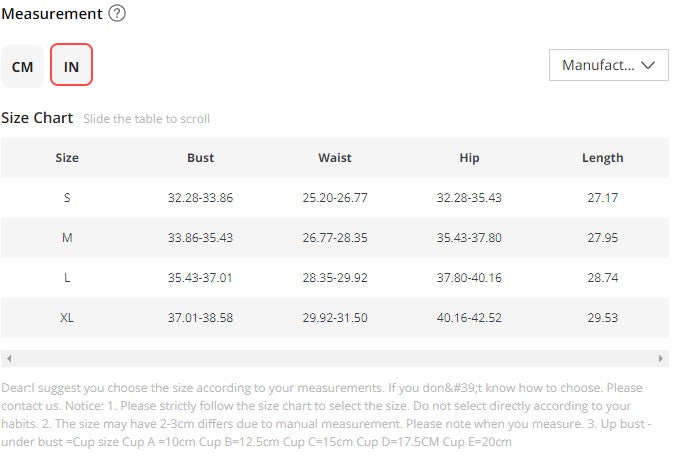Click the Waist column header
This screenshot has height=469, width=684.
pos(335,158)
